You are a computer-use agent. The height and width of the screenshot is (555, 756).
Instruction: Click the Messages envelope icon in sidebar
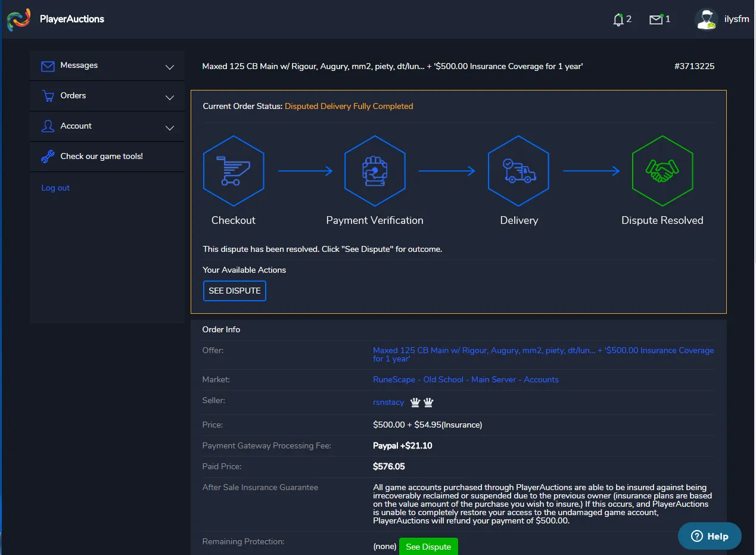(48, 66)
